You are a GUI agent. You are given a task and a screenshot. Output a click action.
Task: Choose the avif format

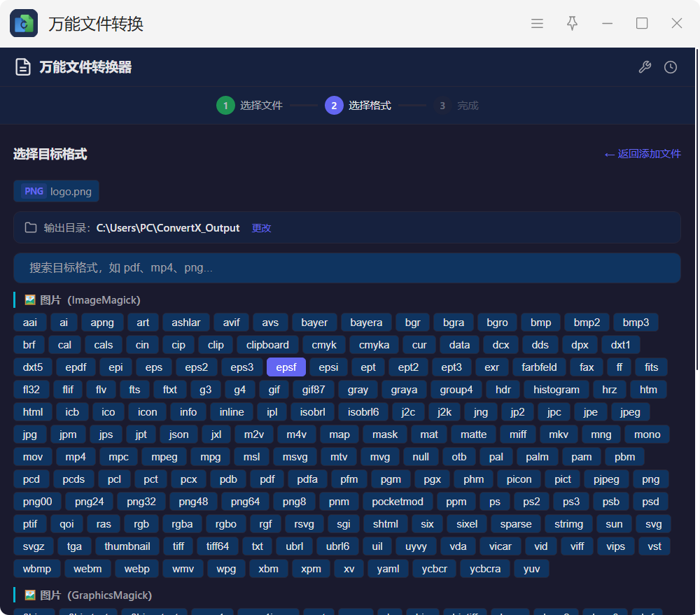pyautogui.click(x=231, y=323)
